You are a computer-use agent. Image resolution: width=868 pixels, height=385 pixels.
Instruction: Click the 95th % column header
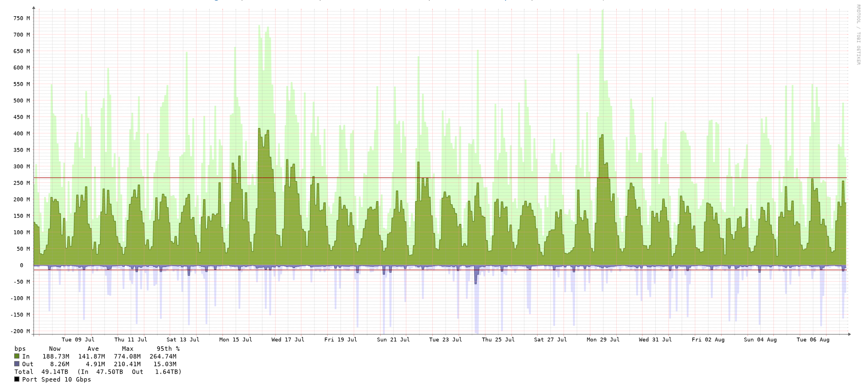tap(168, 349)
